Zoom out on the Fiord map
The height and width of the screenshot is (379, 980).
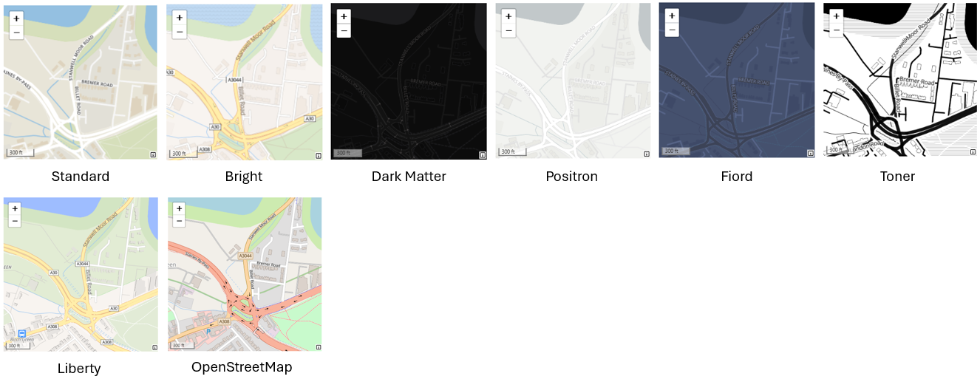(x=672, y=30)
